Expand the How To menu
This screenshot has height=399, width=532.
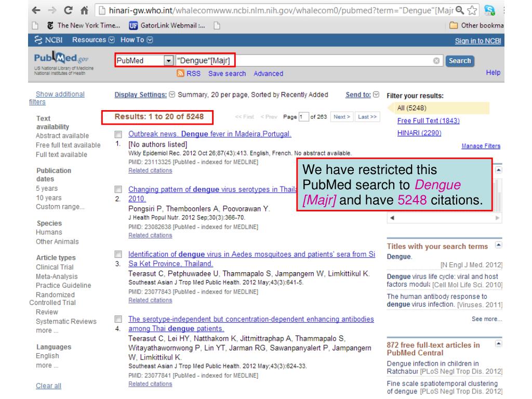(137, 40)
